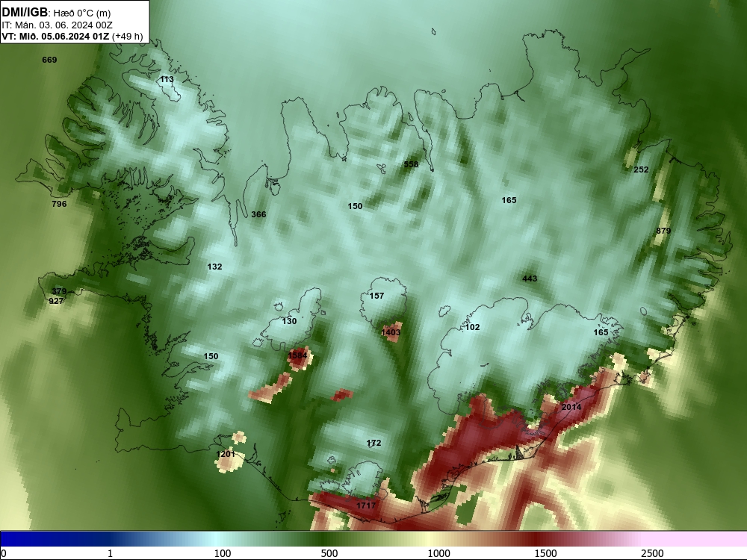The height and width of the screenshot is (560, 747).
Task: Click the 879 value on the east coast
Action: (x=663, y=231)
